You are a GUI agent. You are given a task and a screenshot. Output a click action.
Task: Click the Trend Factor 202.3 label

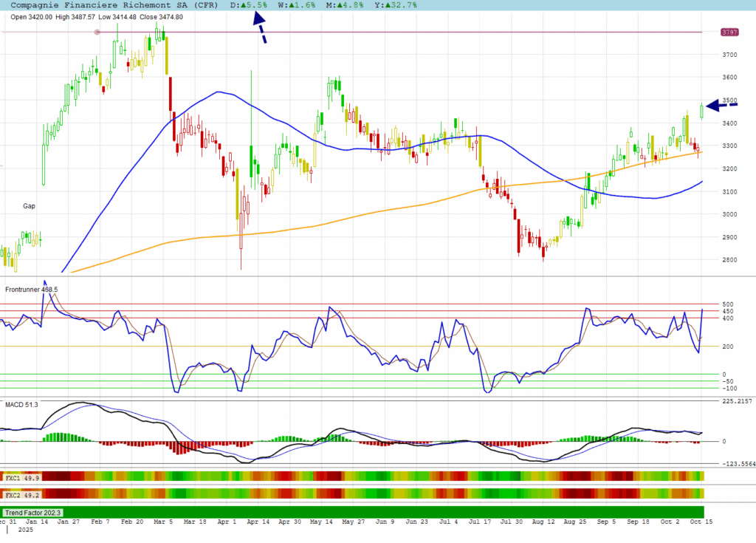33,512
